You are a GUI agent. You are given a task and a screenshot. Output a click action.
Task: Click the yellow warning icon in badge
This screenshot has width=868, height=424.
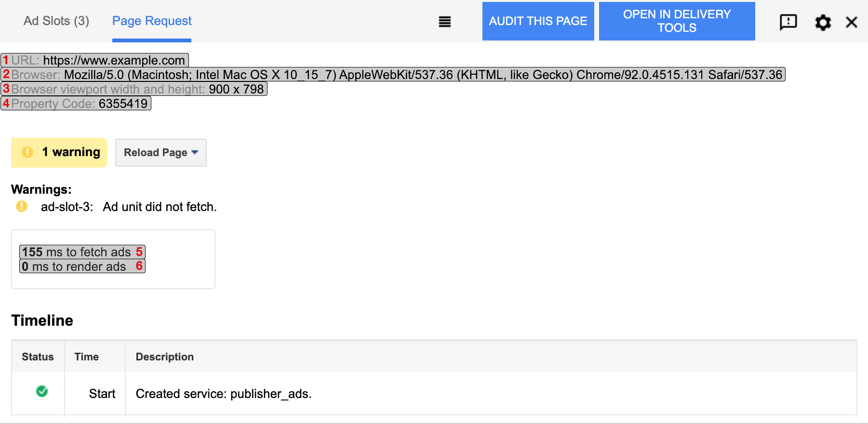coord(27,152)
